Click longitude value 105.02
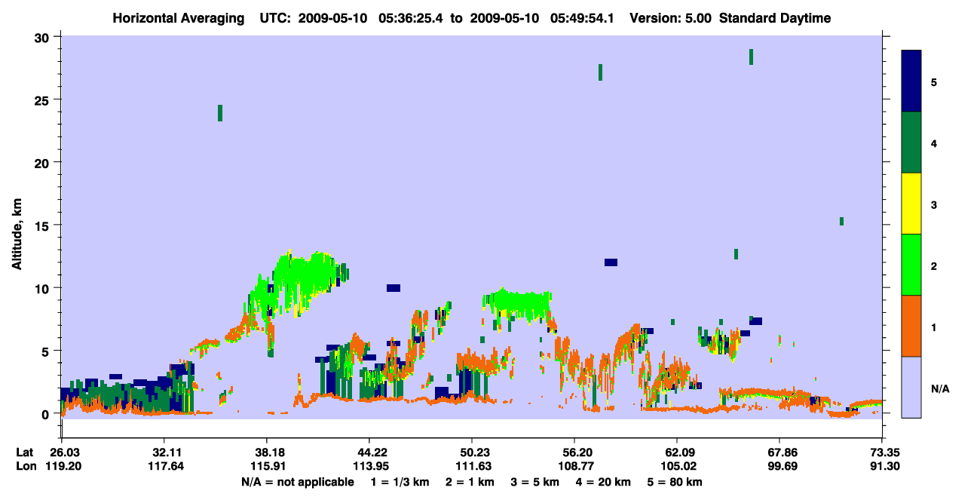980x503 pixels. pos(677,467)
